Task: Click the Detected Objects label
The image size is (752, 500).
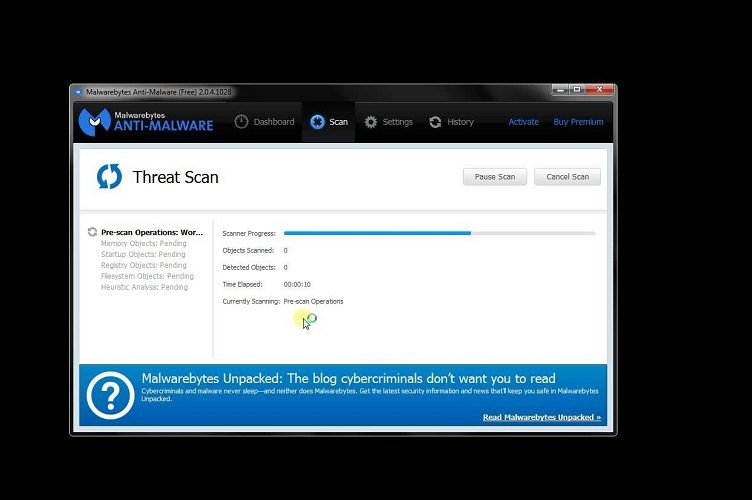Action: point(249,267)
